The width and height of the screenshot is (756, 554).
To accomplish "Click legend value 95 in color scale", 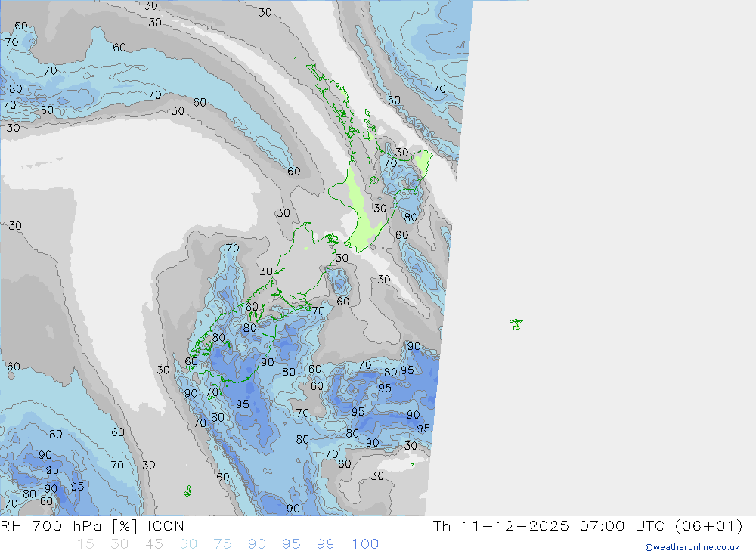I will pyautogui.click(x=291, y=544).
